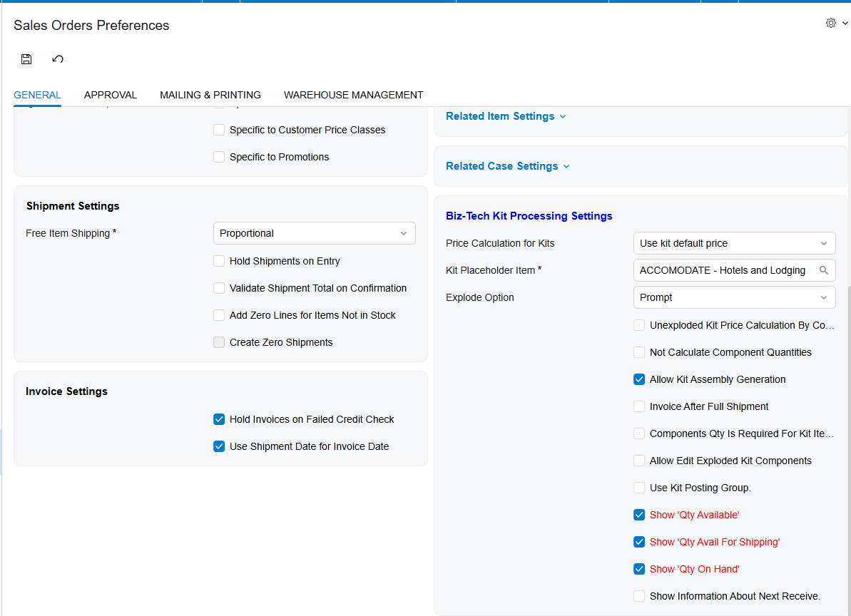Expand the chevron next to gear icon
This screenshot has width=851, height=616.
click(845, 23)
